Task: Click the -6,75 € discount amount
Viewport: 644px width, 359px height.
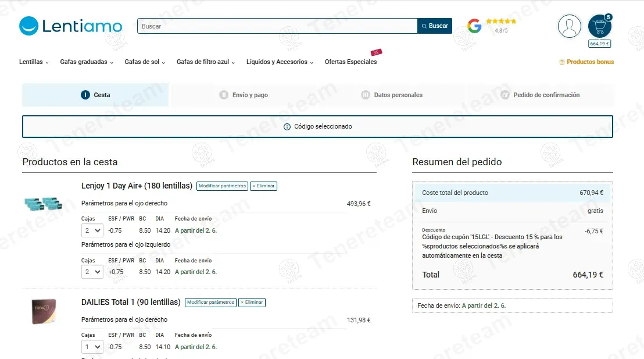Action: 594,231
